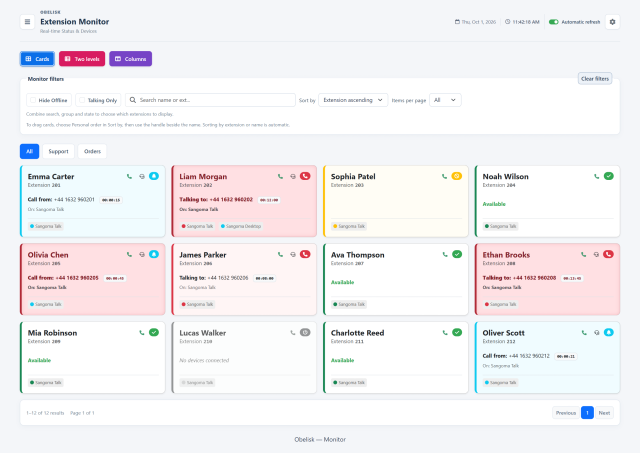Screen dimensions: 640x453
Task: Click the Monitor filters heading
Action: tap(46, 79)
